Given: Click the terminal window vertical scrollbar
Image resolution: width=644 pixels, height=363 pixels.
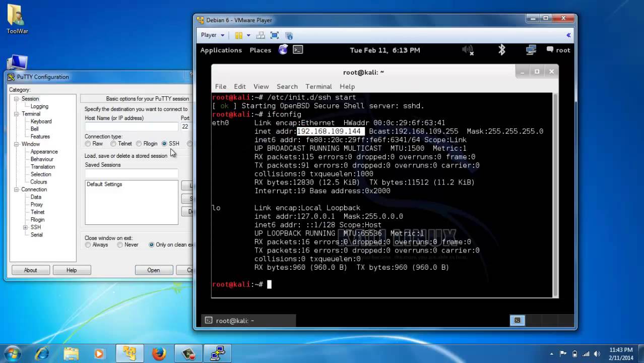Looking at the screenshot, I should [556, 195].
